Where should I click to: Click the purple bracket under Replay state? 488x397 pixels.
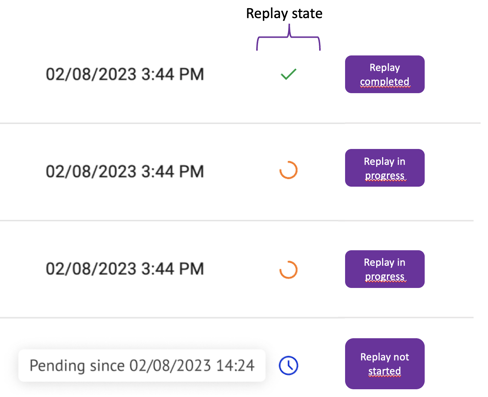click(288, 38)
